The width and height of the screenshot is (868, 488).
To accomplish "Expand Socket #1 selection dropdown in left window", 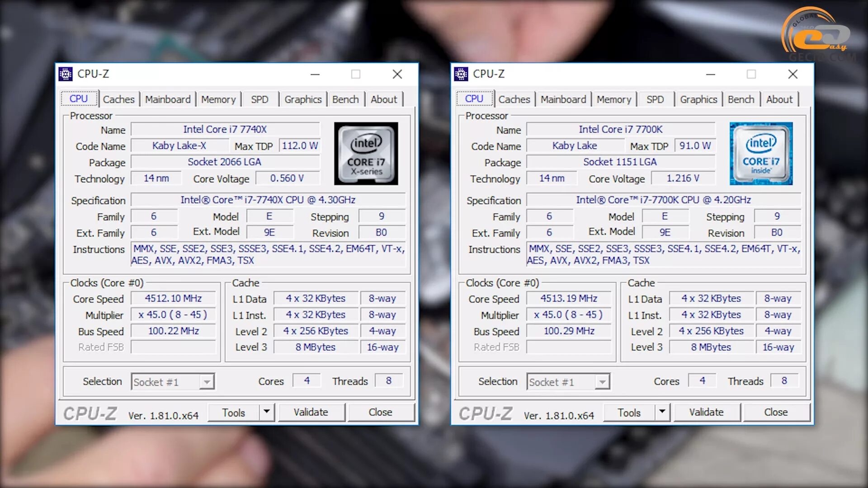I will 207,382.
